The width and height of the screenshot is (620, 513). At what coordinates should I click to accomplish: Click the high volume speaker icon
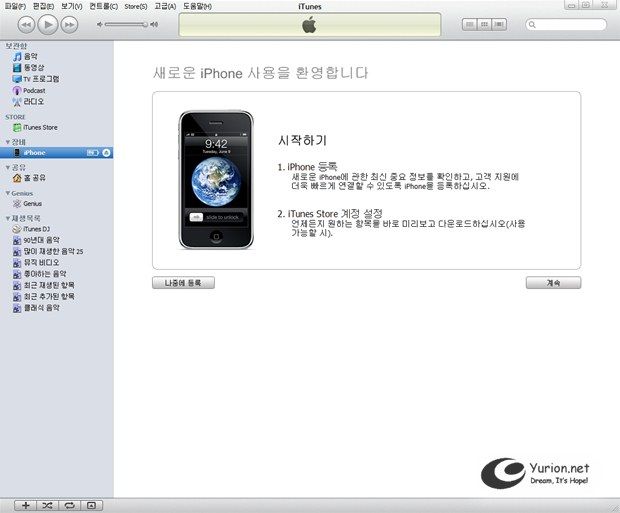click(x=154, y=25)
